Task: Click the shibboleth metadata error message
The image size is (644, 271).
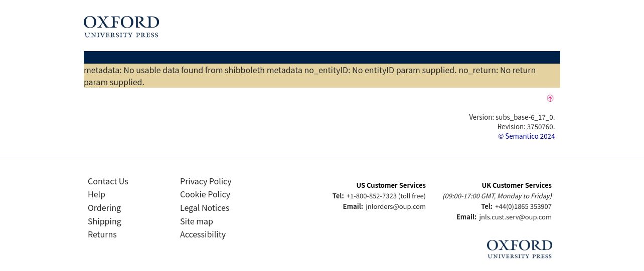Action: [x=322, y=76]
